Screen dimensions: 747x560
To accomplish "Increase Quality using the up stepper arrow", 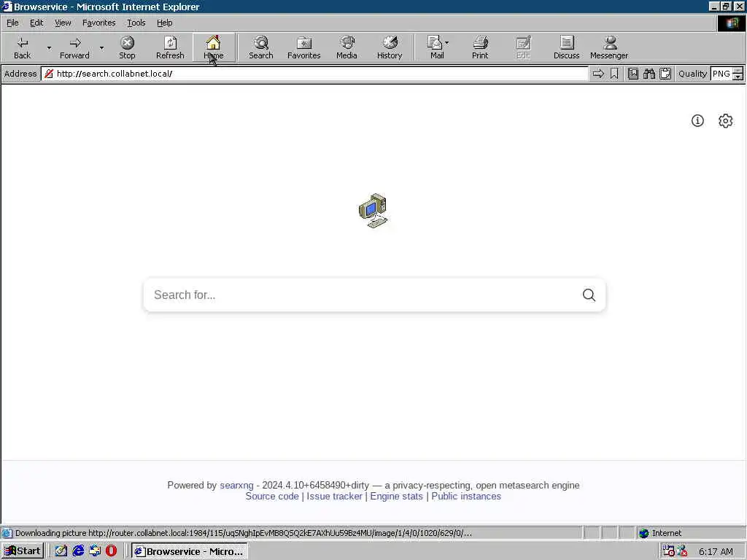I will point(738,71).
